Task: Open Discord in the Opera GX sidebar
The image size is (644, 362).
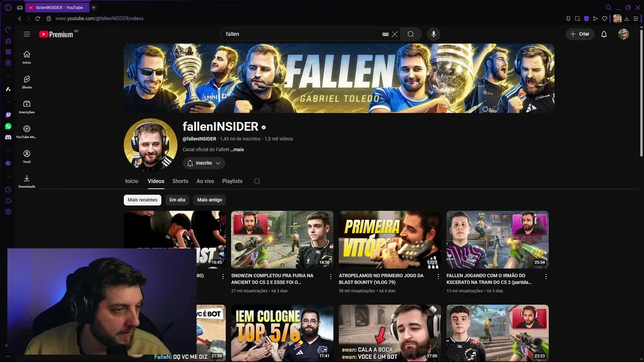Action: 8,137
